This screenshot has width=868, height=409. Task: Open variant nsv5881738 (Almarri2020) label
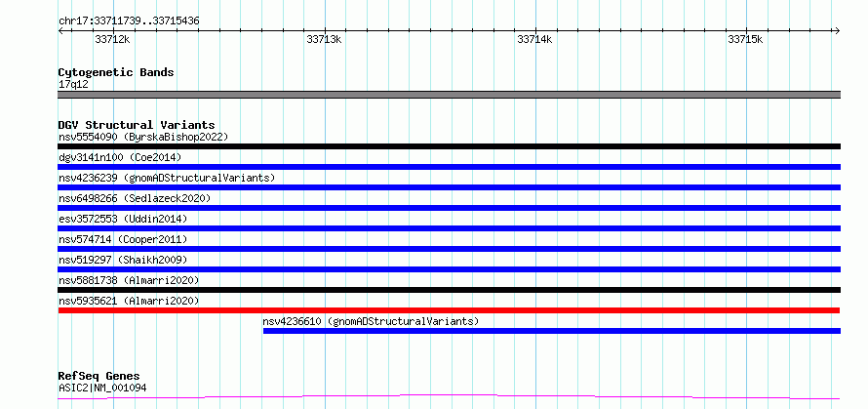(129, 280)
